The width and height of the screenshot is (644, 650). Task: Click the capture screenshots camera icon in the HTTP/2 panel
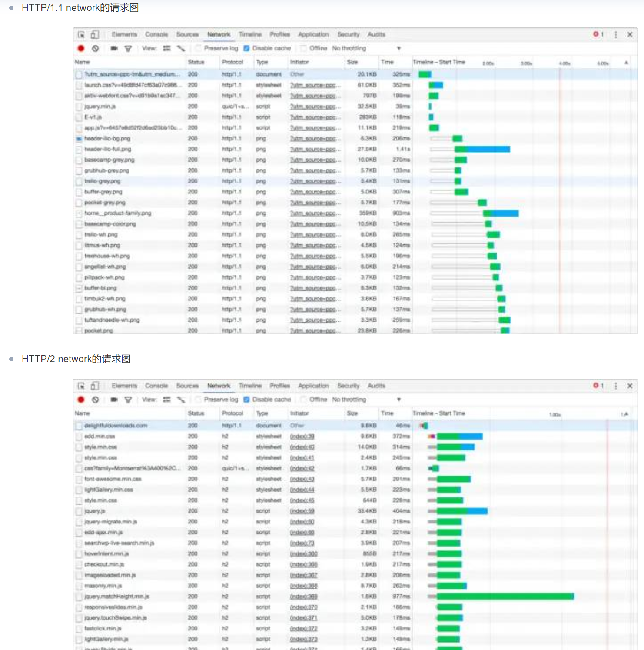click(x=114, y=400)
